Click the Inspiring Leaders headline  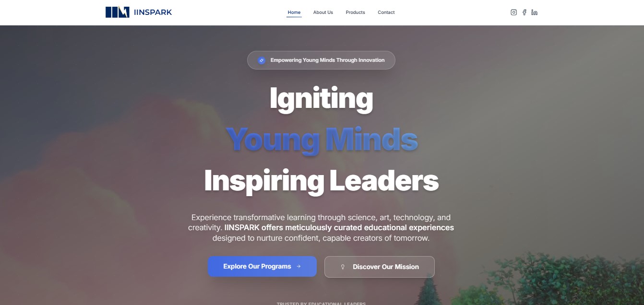(321, 181)
